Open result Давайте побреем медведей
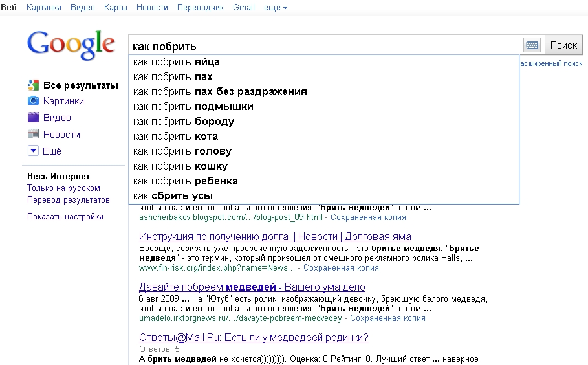588x365 pixels. click(252, 287)
